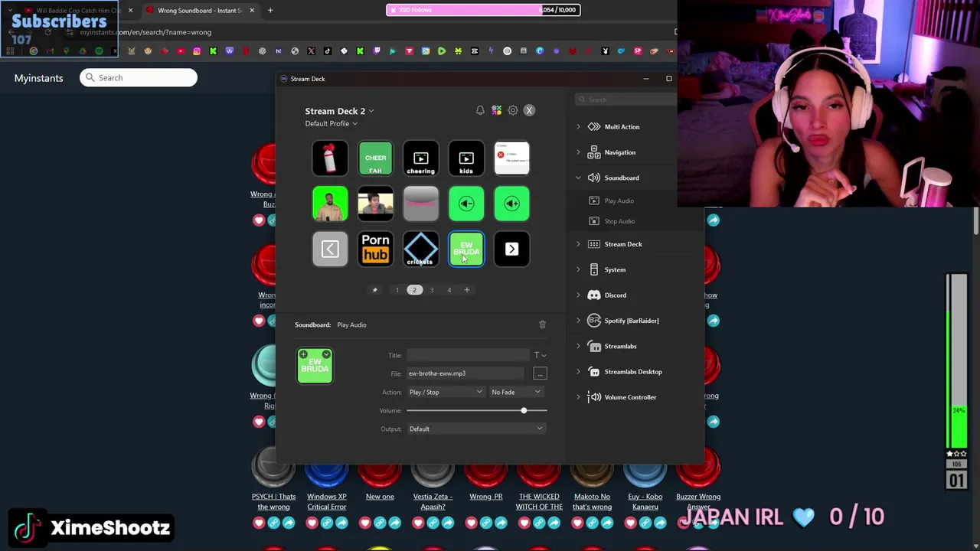Open the EW BRUDA key icon preview
The height and width of the screenshot is (551, 980).
coord(315,366)
